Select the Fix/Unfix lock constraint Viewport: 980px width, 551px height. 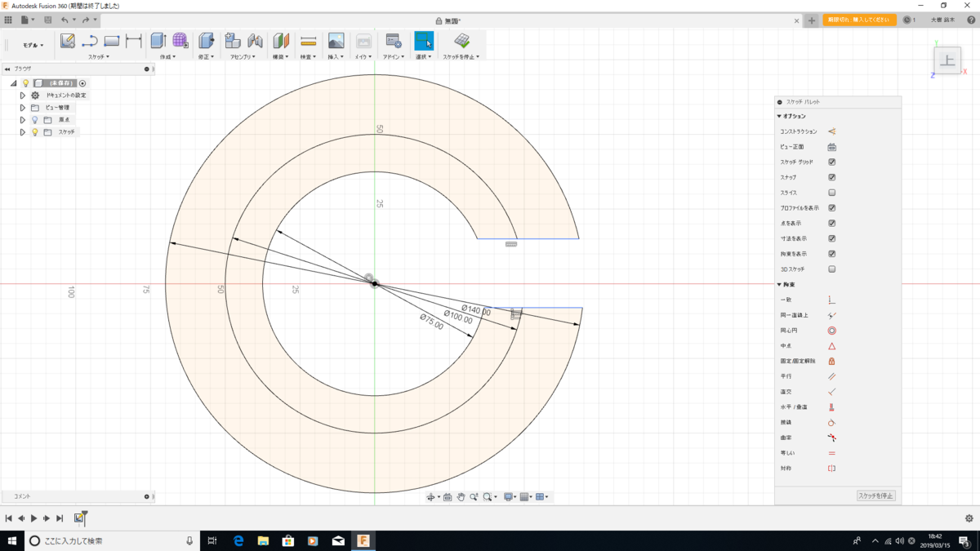click(832, 361)
